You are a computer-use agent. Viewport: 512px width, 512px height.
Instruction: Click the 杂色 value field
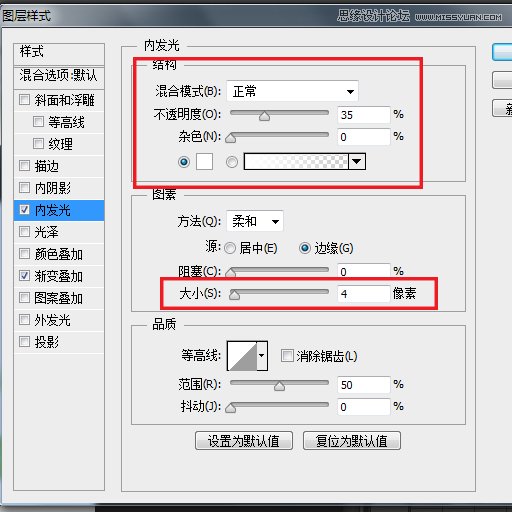[x=363, y=137]
